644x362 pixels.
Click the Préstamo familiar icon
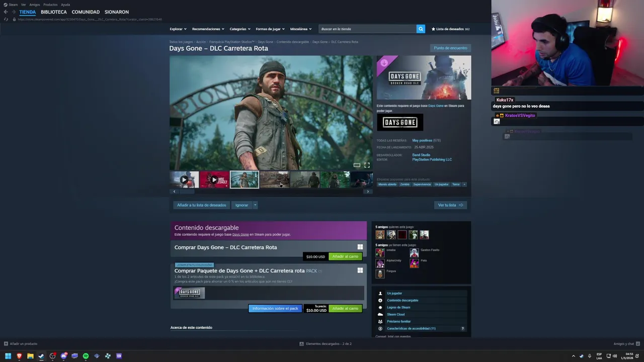click(x=380, y=321)
